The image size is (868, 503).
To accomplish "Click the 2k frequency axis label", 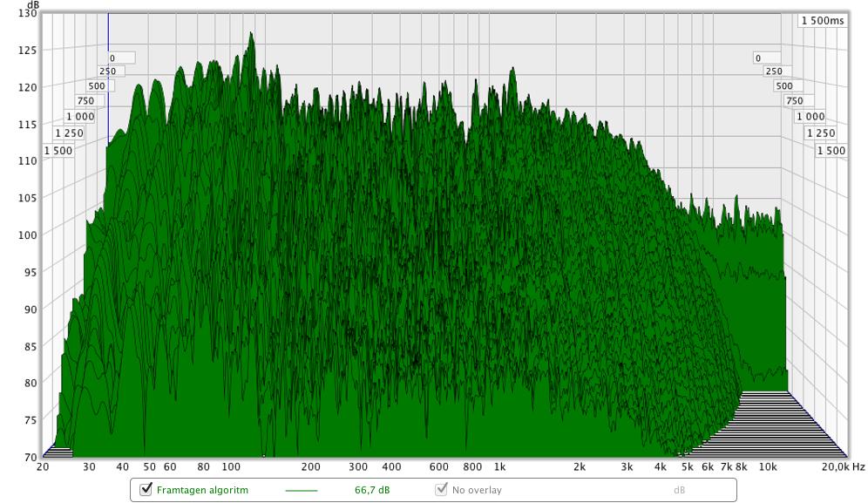I will point(580,467).
